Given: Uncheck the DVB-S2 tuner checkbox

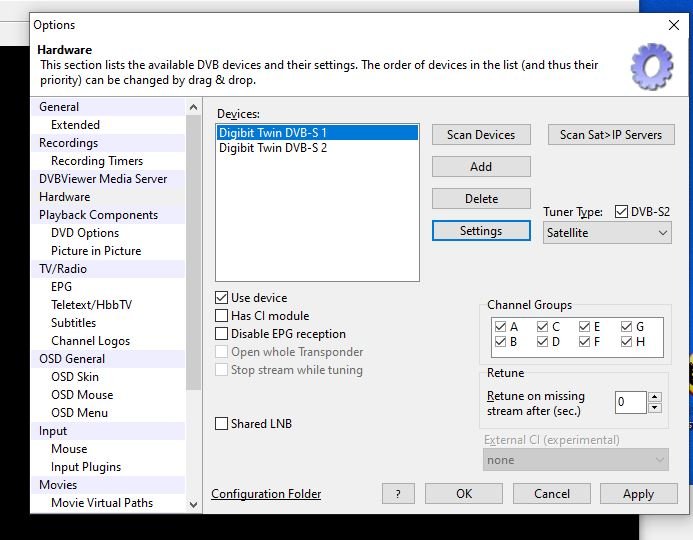Looking at the screenshot, I should 622,212.
